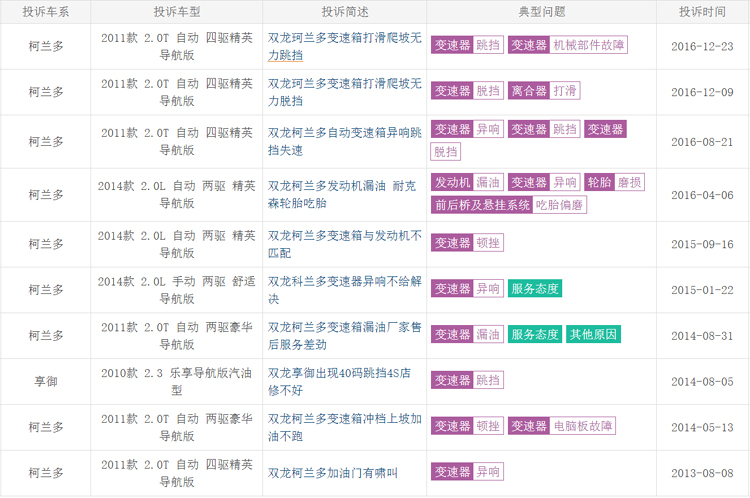Select the date 2016-12-23
The width and height of the screenshot is (750, 498).
coord(702,46)
